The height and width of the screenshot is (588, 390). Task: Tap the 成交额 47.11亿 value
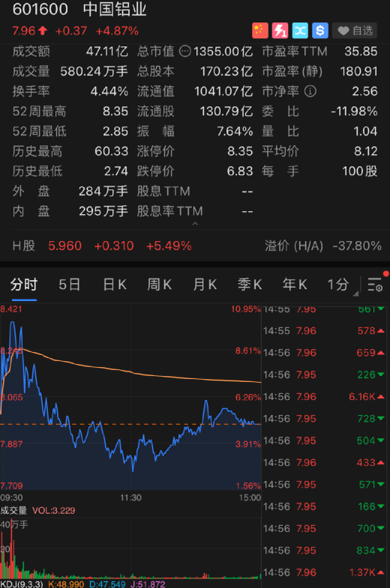point(107,51)
